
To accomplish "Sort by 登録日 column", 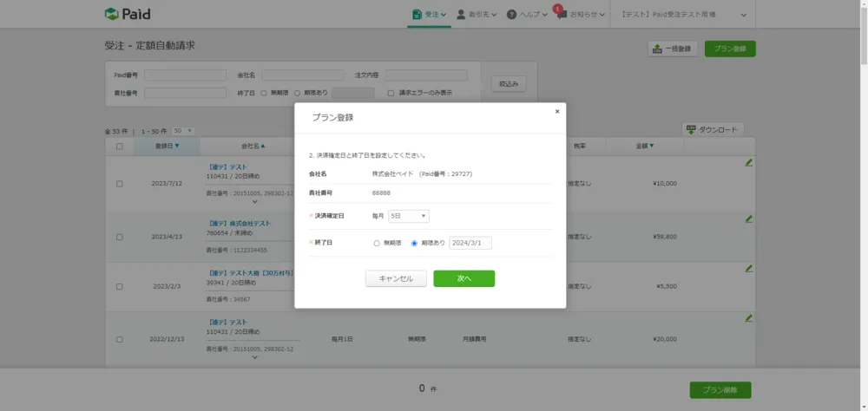I will (168, 146).
